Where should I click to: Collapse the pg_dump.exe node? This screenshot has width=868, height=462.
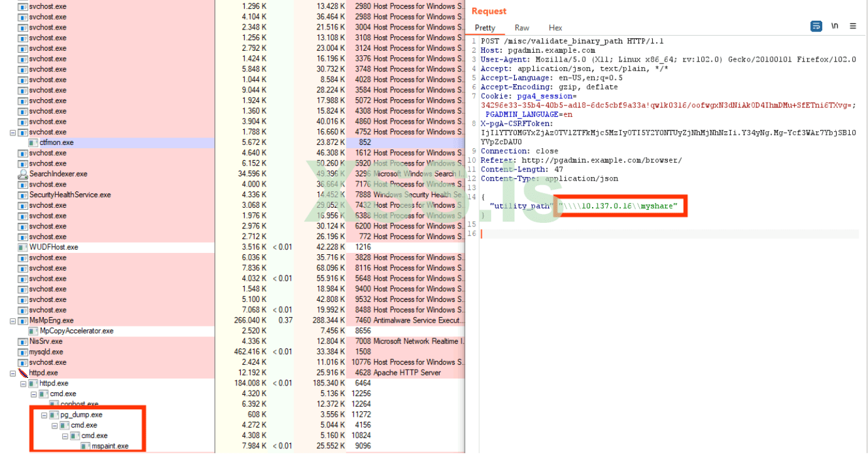click(45, 415)
